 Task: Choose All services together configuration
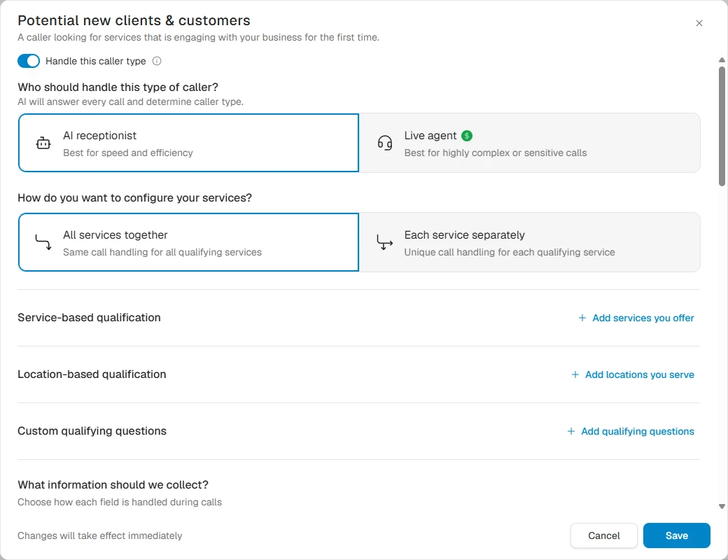(x=188, y=242)
